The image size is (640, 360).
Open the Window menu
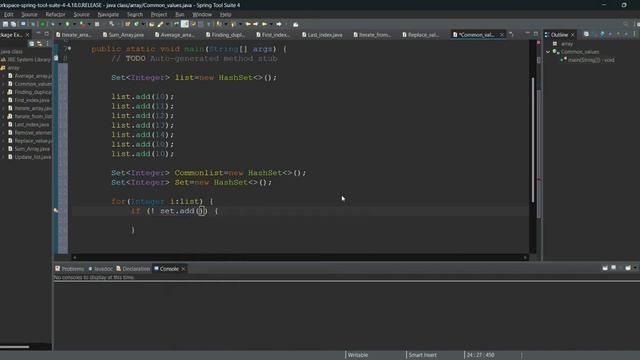(x=202, y=14)
